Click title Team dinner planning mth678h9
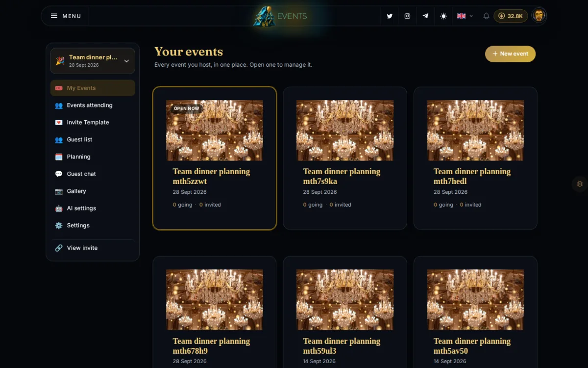This screenshot has width=588, height=368. coord(211,346)
